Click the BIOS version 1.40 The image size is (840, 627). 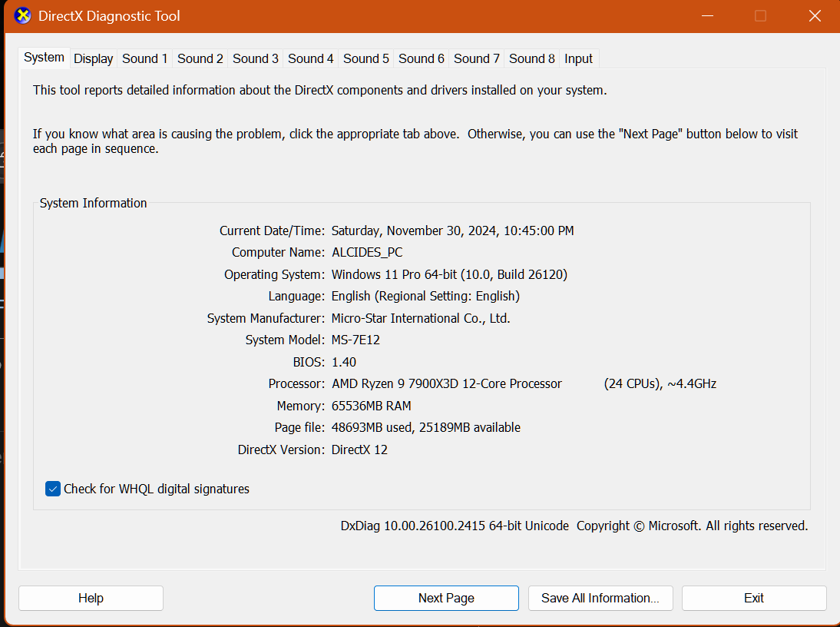[x=344, y=362]
